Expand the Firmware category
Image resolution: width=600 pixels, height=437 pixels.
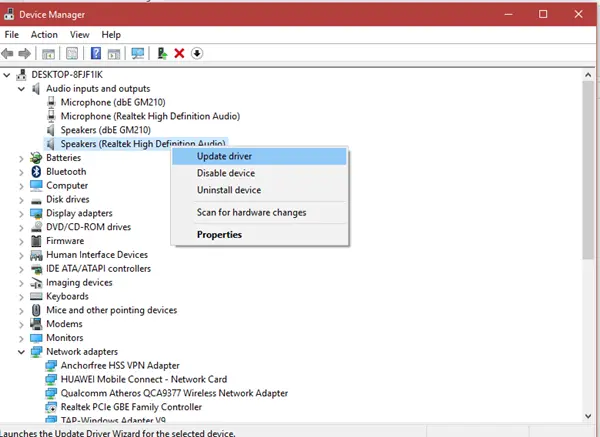click(21, 241)
